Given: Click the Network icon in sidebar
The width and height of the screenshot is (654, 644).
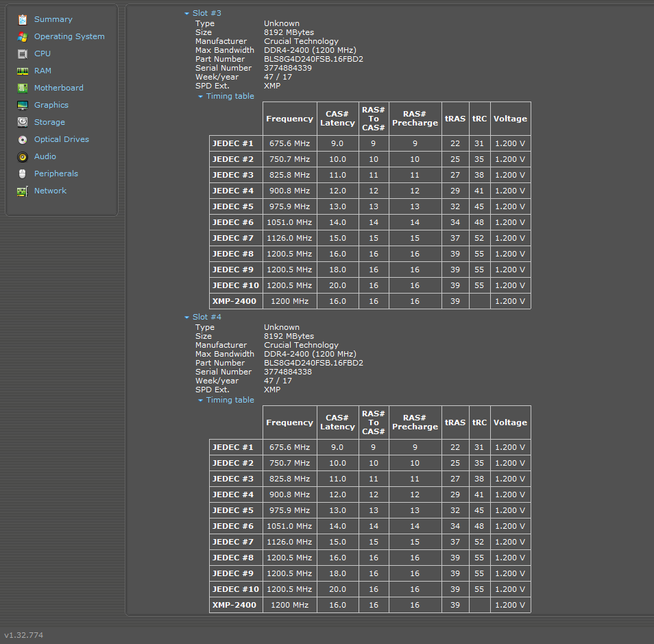Looking at the screenshot, I should tap(23, 191).
